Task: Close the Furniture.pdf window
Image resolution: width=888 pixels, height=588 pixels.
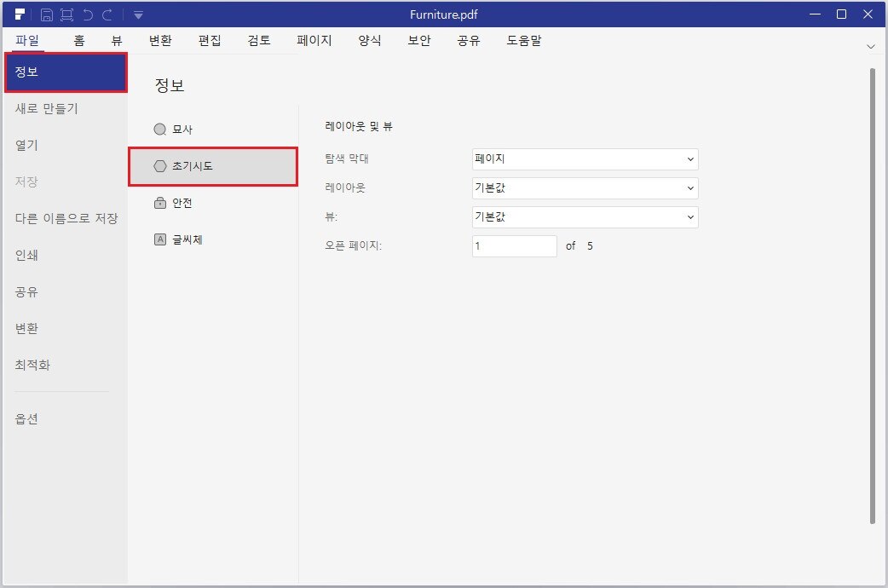Action: pos(868,14)
